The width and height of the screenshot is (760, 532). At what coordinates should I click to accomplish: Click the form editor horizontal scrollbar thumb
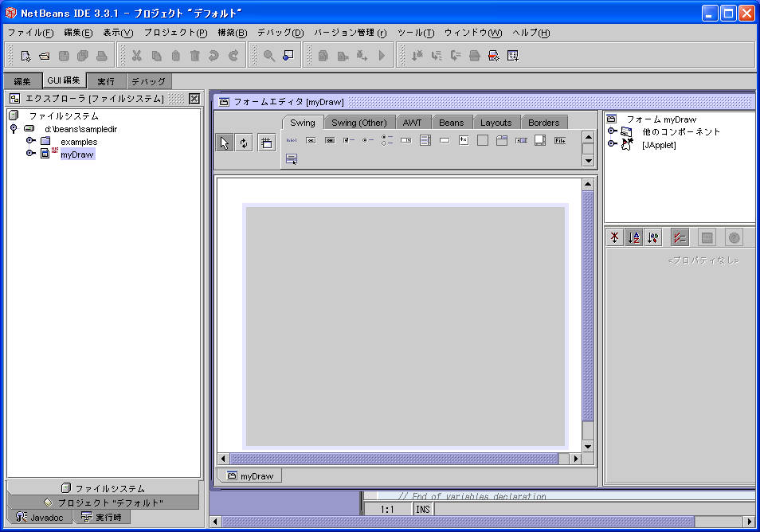(394, 459)
